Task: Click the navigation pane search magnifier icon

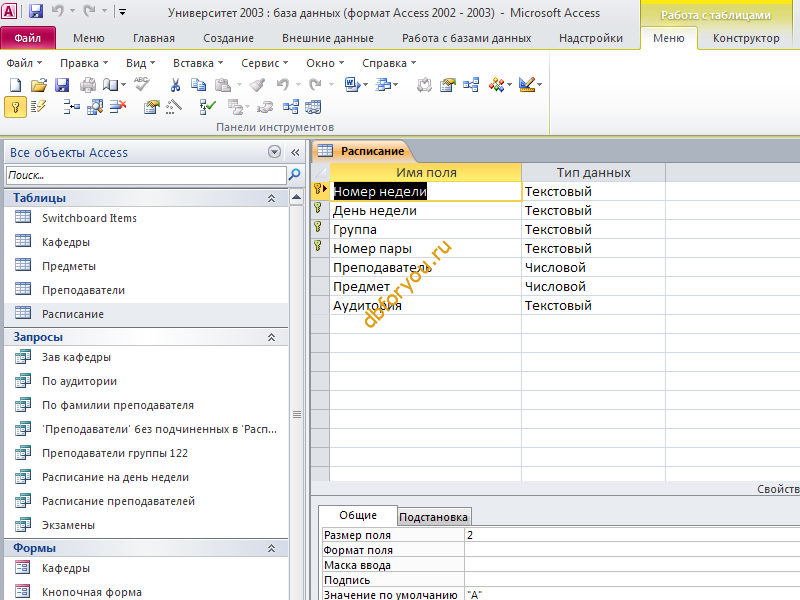Action: (x=294, y=175)
